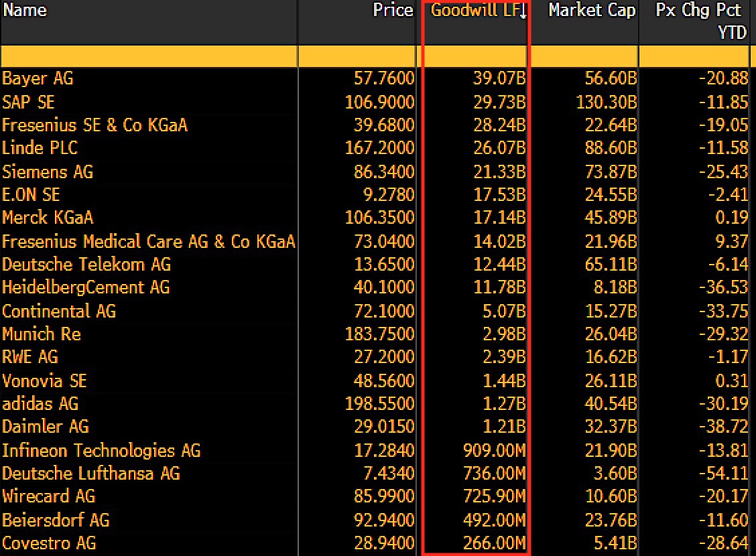Image resolution: width=756 pixels, height=556 pixels.
Task: Select the Deutsche Lufthansa AG row name
Action: click(91, 473)
